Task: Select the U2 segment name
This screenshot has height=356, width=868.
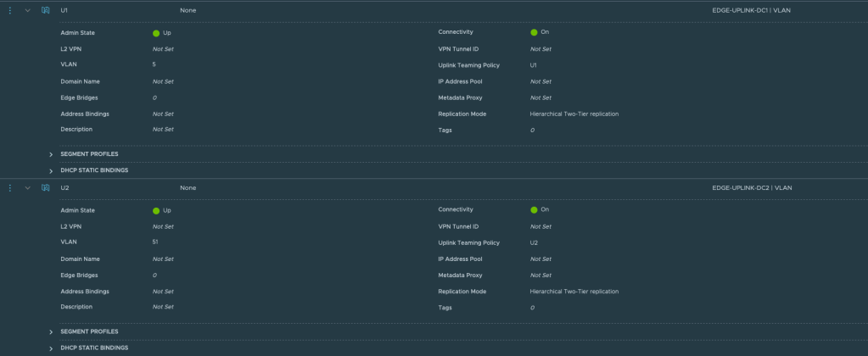Action: tap(64, 187)
